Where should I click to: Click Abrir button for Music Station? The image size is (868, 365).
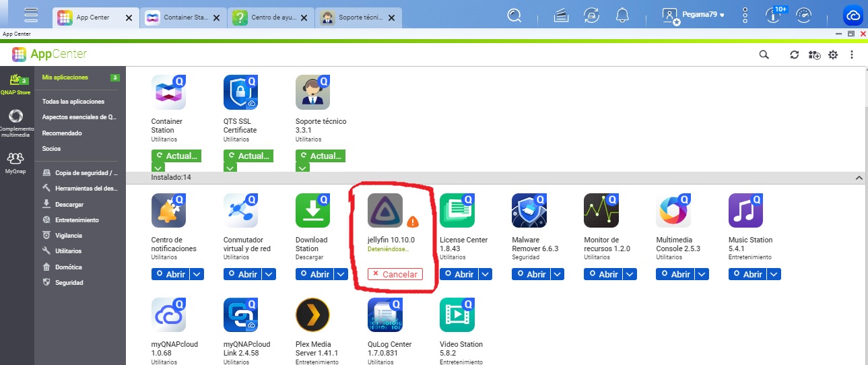(x=747, y=274)
